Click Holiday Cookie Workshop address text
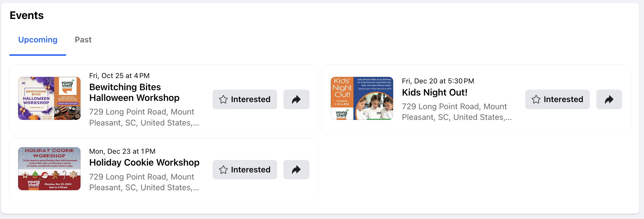This screenshot has height=219, width=644. point(144,182)
